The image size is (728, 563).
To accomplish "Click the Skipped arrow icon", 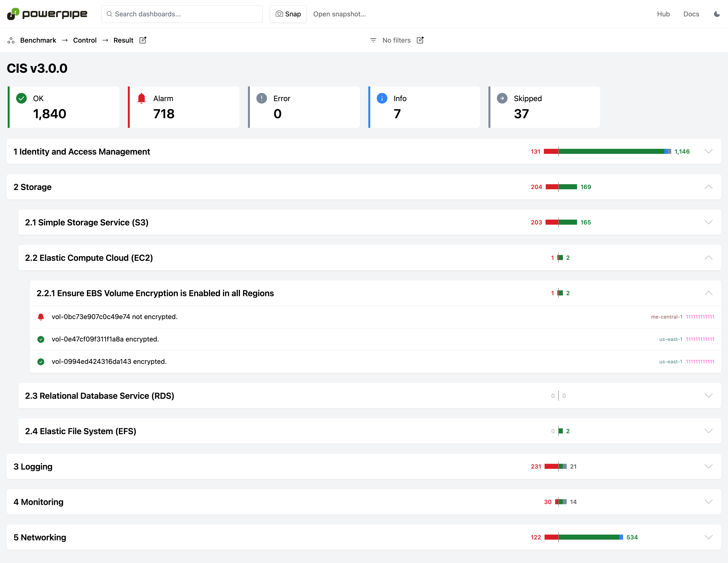I will 502,98.
